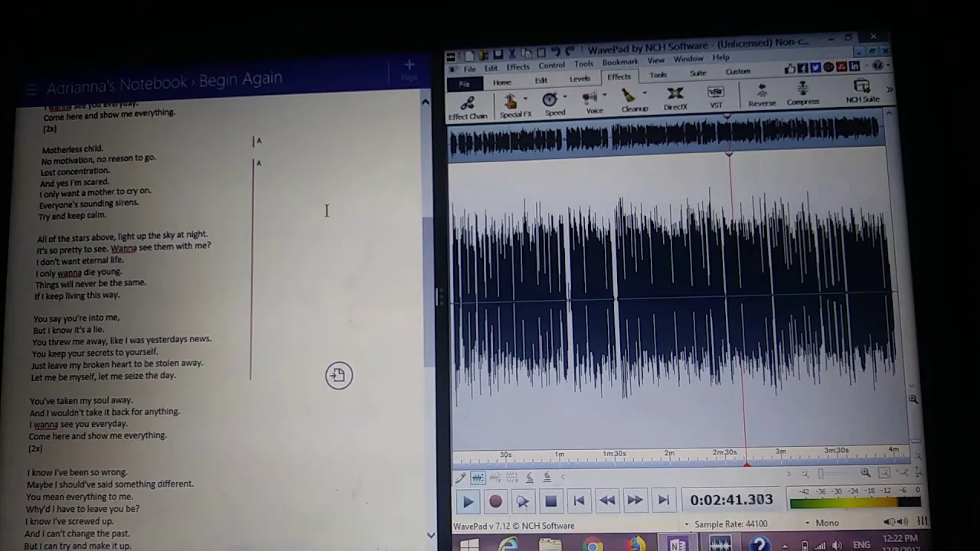The image size is (980, 551).
Task: Switch to the Home ribbon tab
Action: [x=502, y=82]
